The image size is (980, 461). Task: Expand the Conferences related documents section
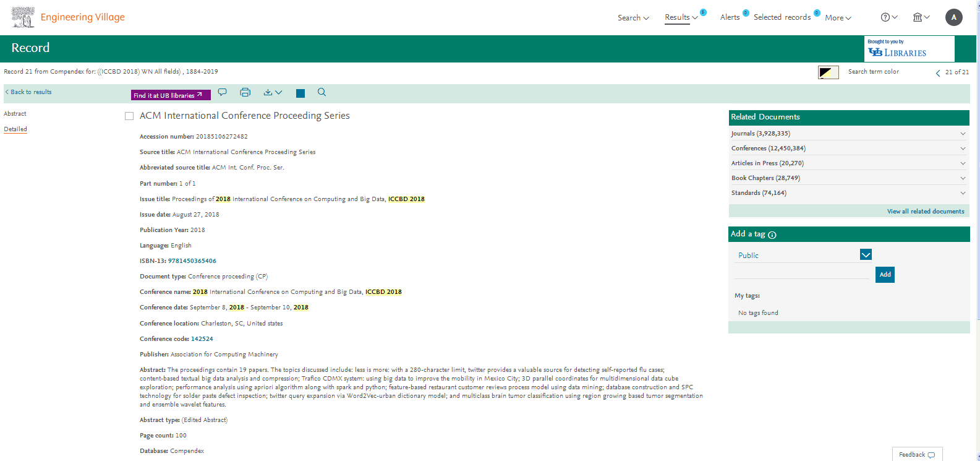click(x=962, y=149)
